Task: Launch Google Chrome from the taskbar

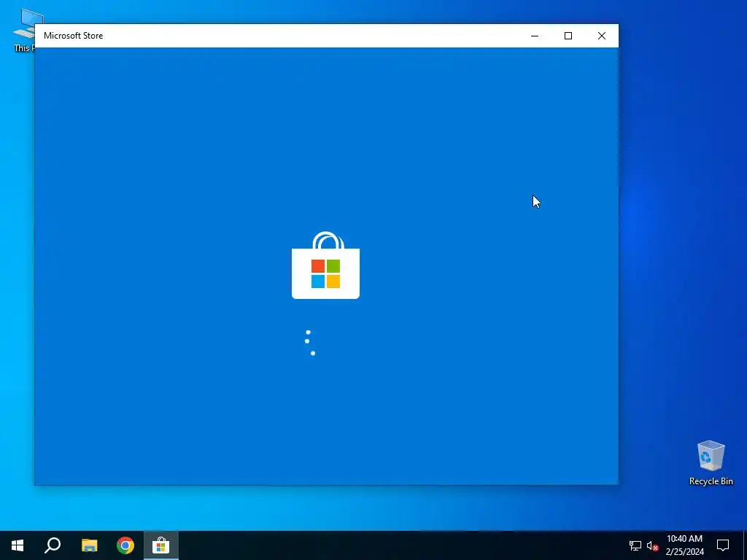Action: pos(125,545)
